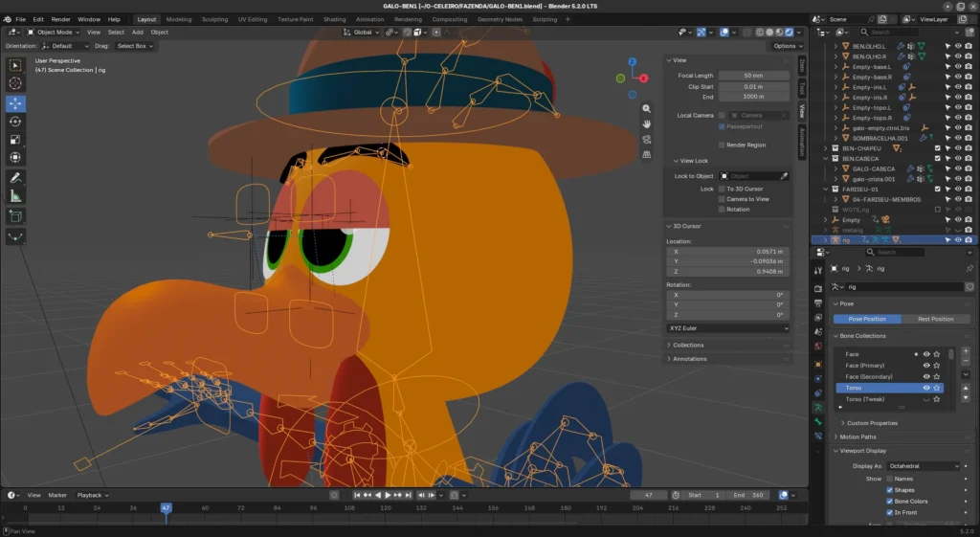Tick the Names checkbox under Show

889,479
